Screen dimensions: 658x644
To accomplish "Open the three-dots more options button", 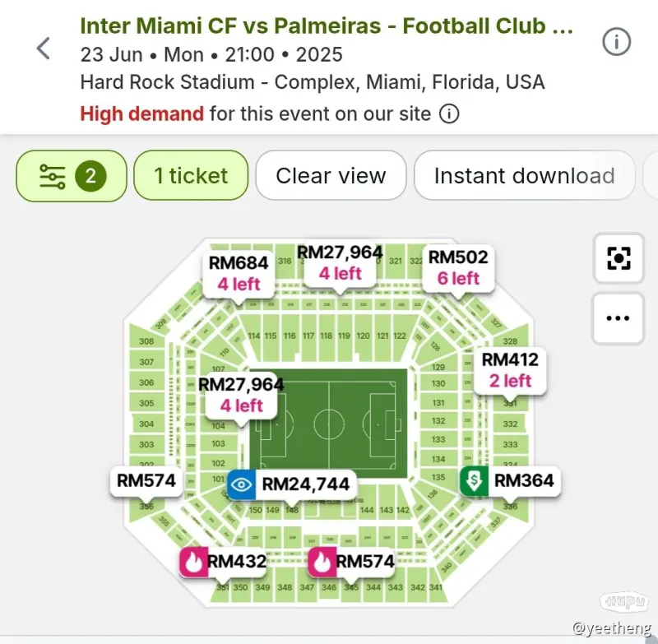I will (x=618, y=318).
